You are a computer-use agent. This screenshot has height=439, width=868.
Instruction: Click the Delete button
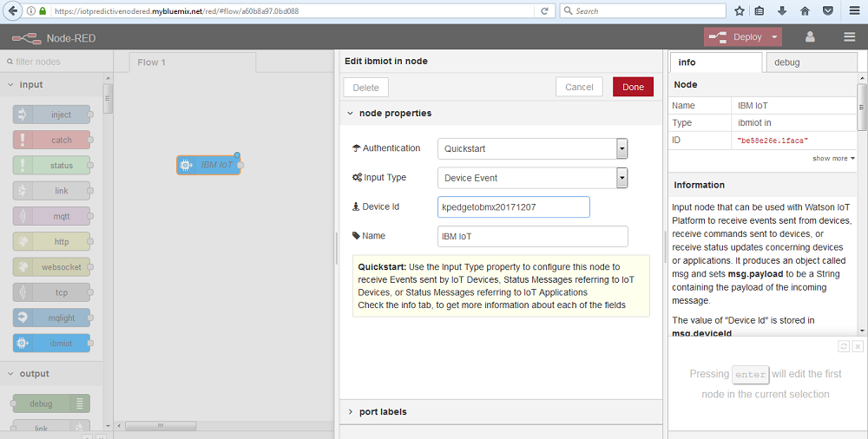click(366, 88)
